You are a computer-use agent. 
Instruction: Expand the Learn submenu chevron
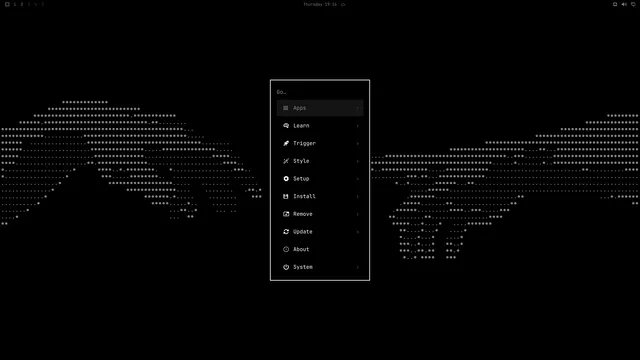(x=358, y=126)
